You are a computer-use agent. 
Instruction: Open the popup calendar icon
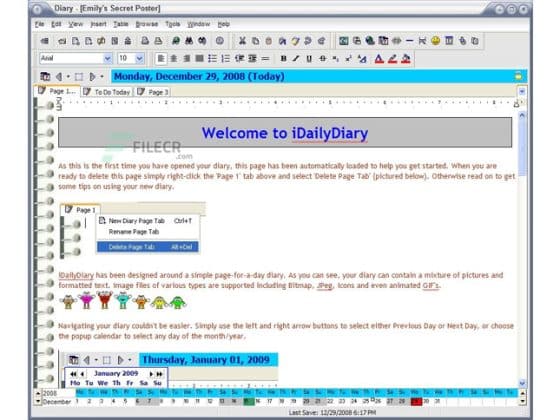45,76
